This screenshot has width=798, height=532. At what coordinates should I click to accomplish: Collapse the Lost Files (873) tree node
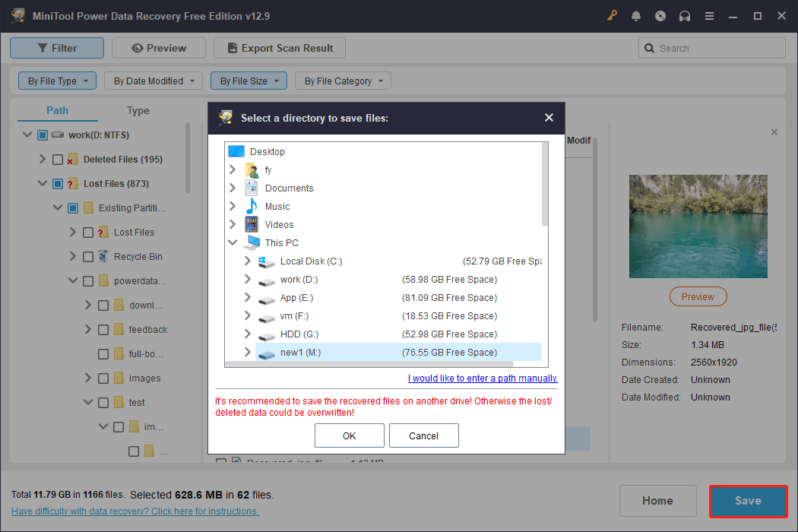coord(43,183)
